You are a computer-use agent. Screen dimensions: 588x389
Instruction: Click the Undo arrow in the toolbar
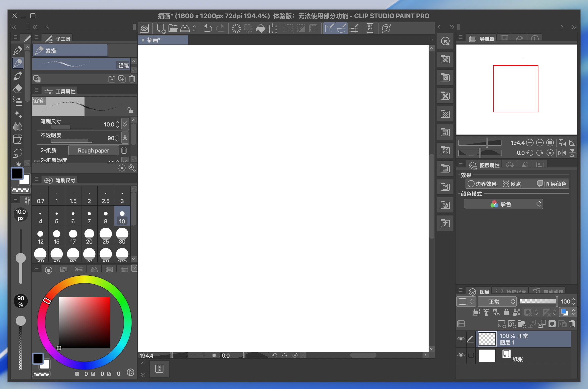pos(207,28)
